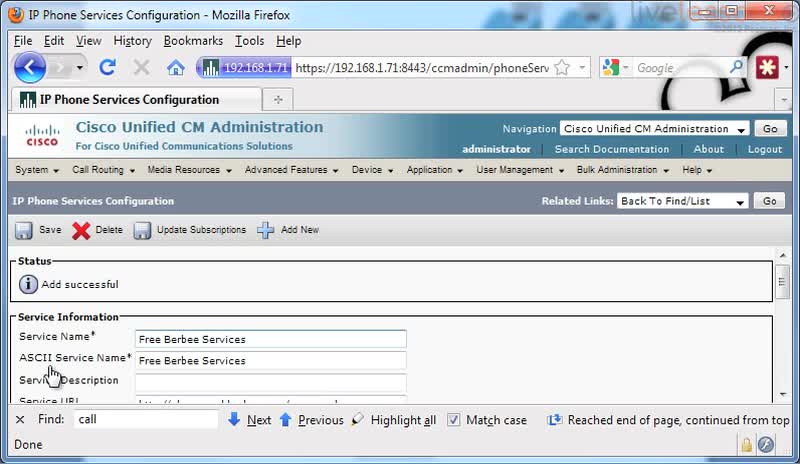Viewport: 800px width, 464px height.
Task: Open the Firefox File menu
Action: tap(23, 41)
